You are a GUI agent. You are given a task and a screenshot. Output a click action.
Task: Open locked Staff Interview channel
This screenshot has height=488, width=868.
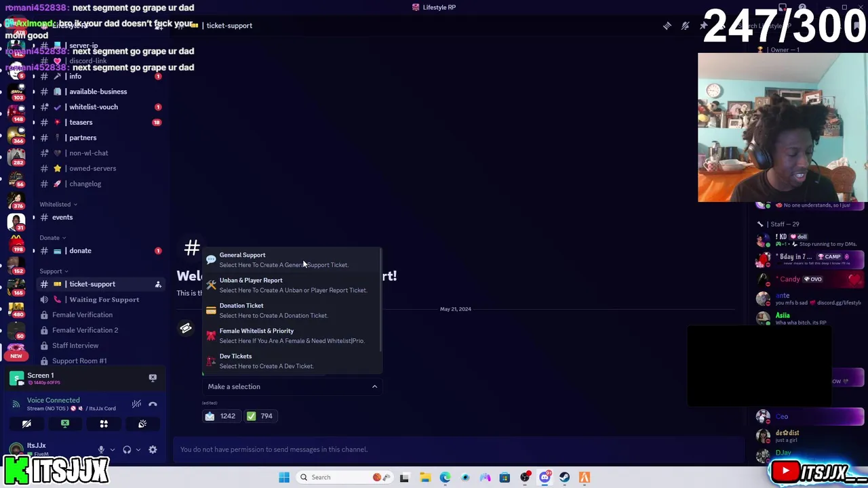click(100, 346)
